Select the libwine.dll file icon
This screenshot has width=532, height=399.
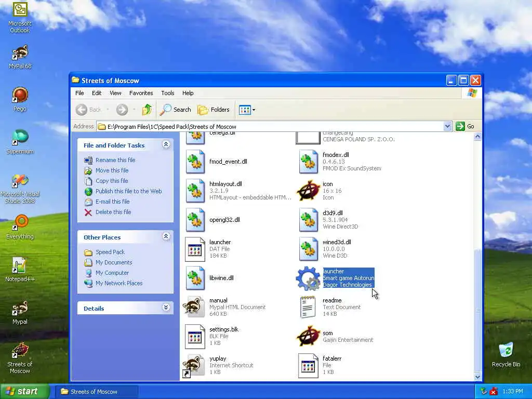pos(195,278)
